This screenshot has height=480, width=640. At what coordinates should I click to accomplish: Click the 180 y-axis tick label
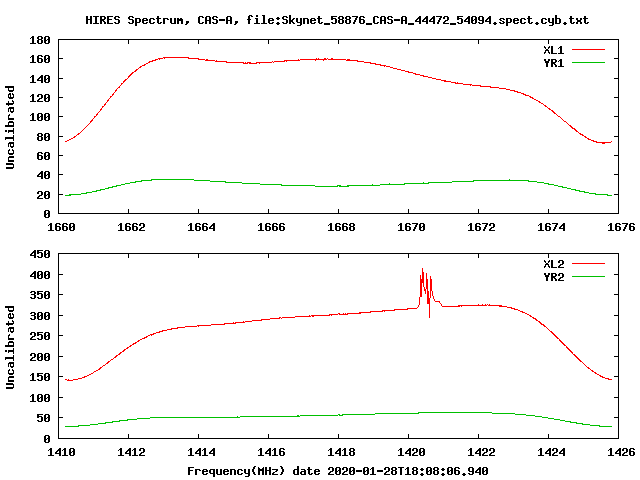pyautogui.click(x=40, y=40)
